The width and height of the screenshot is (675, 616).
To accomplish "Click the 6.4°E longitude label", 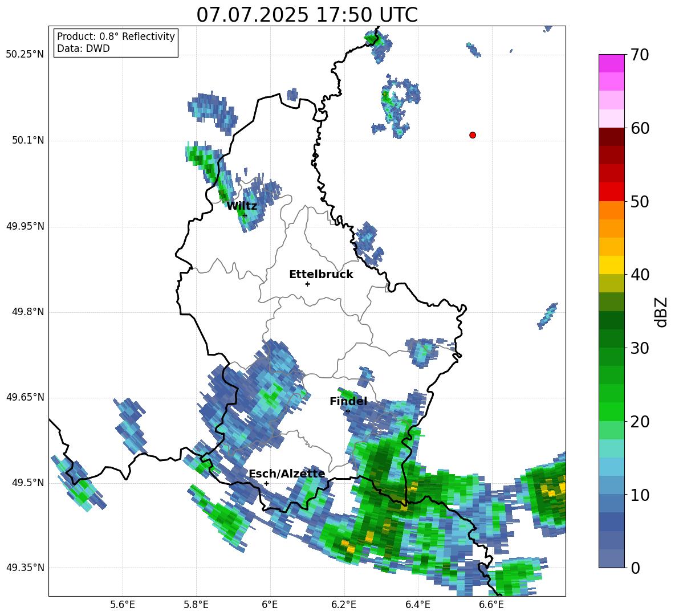I will click(x=417, y=605).
